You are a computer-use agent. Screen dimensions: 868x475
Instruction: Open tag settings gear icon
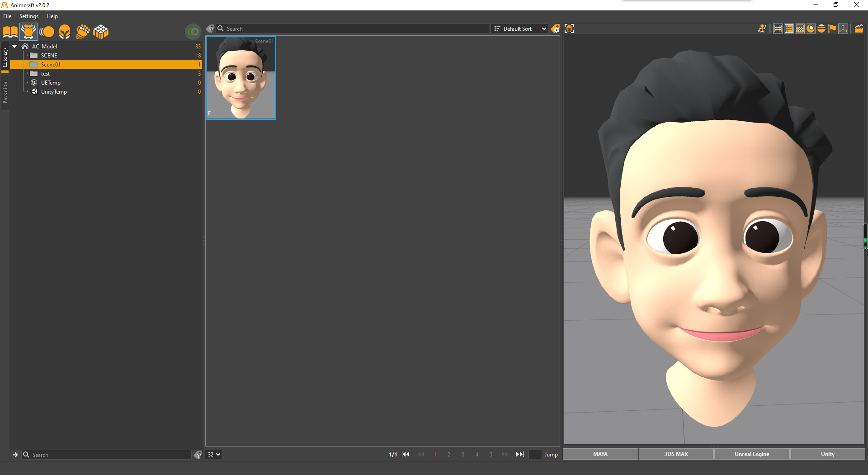(555, 28)
